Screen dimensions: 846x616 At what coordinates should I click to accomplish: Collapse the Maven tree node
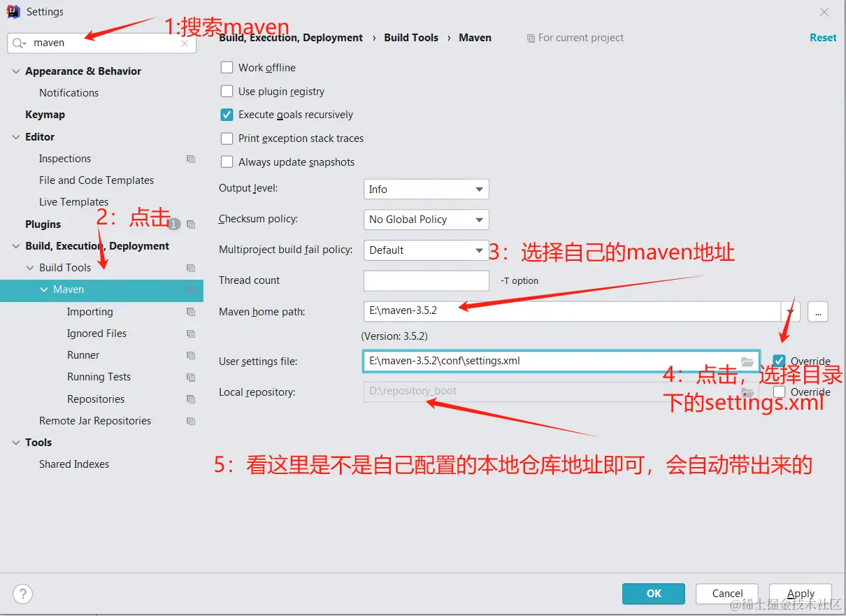(x=45, y=289)
